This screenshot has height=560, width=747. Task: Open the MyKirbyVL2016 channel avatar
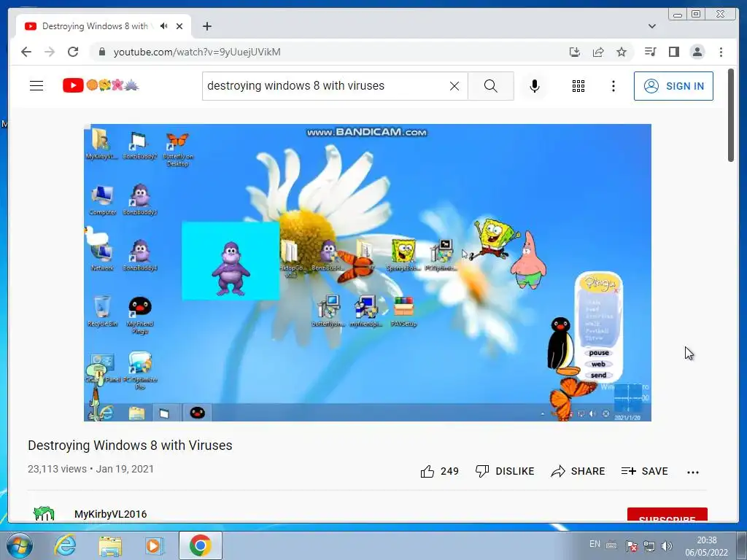point(44,514)
